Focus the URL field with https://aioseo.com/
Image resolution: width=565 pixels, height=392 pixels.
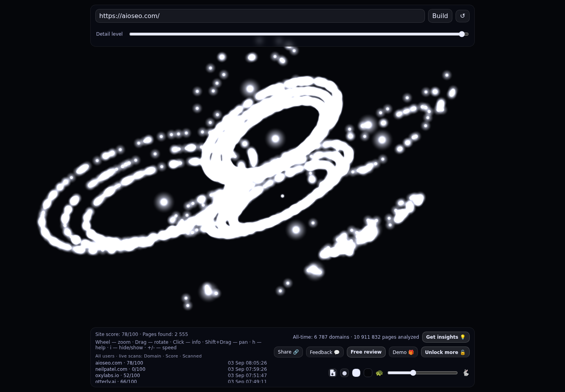tap(260, 16)
